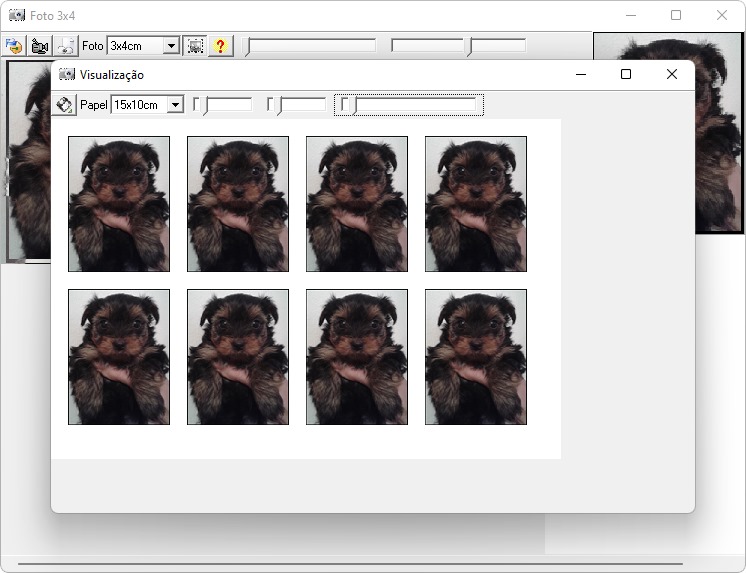Click the horizontal scrollbar at window bottom
746x573 pixels.
350,565
